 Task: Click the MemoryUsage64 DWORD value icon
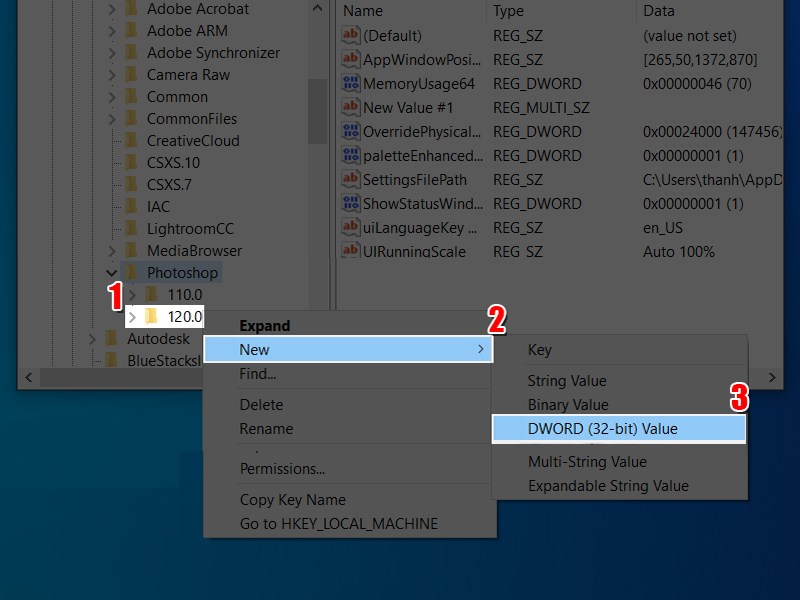350,84
